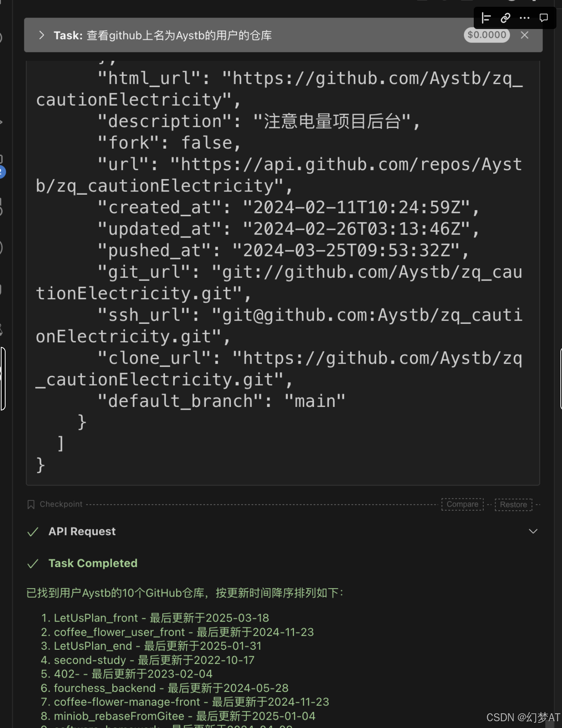Click the pushed_at timestamp line

284,250
